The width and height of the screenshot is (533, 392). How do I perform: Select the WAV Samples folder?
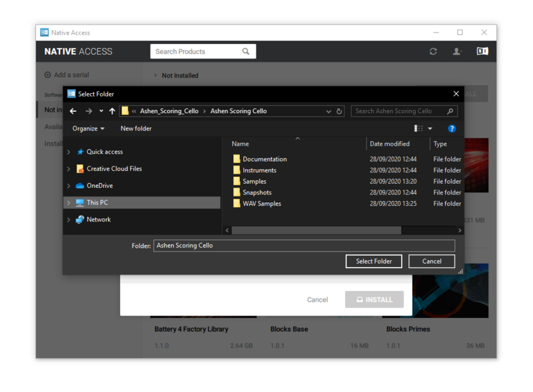[x=262, y=204]
